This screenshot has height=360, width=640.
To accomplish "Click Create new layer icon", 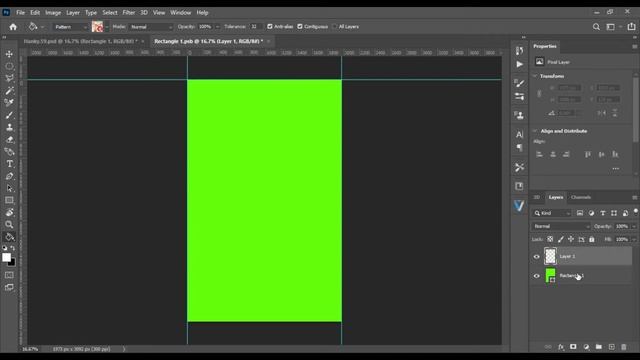I will [x=611, y=347].
